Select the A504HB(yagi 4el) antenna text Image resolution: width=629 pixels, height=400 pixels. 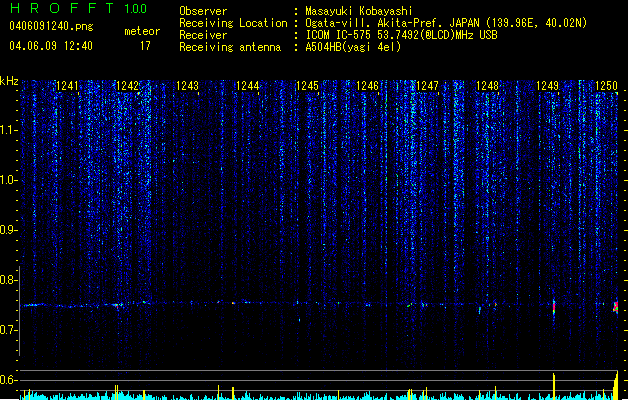[x=353, y=47]
